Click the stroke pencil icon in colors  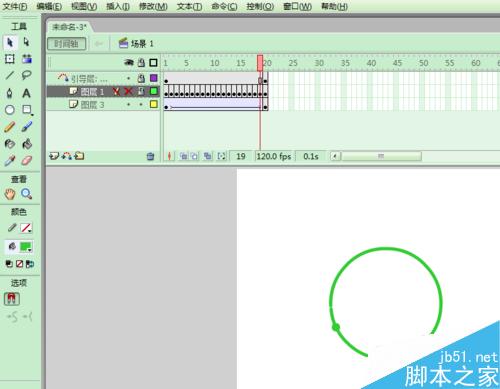tap(12, 228)
